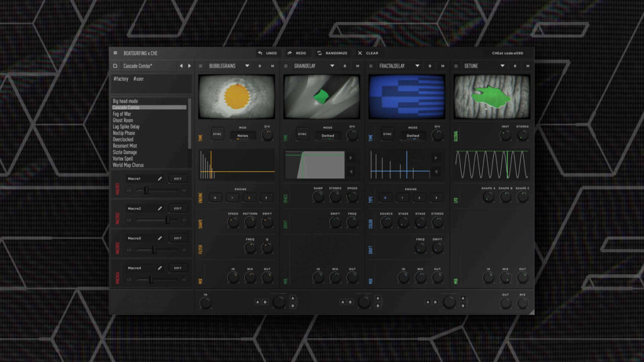Select the #user preset filter

138,78
